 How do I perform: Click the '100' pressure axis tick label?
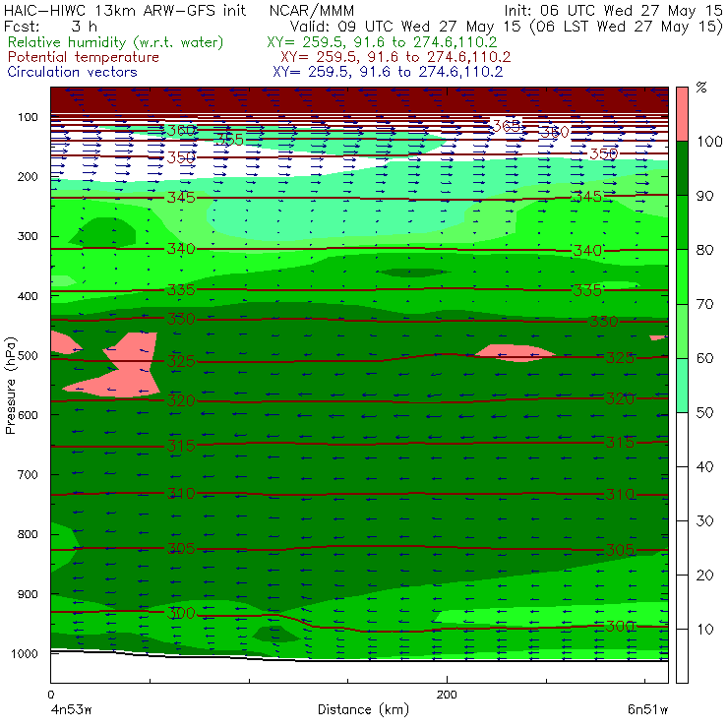[28, 117]
